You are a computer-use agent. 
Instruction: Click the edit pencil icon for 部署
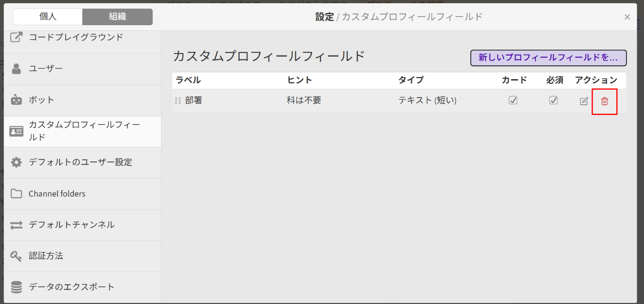(x=584, y=101)
